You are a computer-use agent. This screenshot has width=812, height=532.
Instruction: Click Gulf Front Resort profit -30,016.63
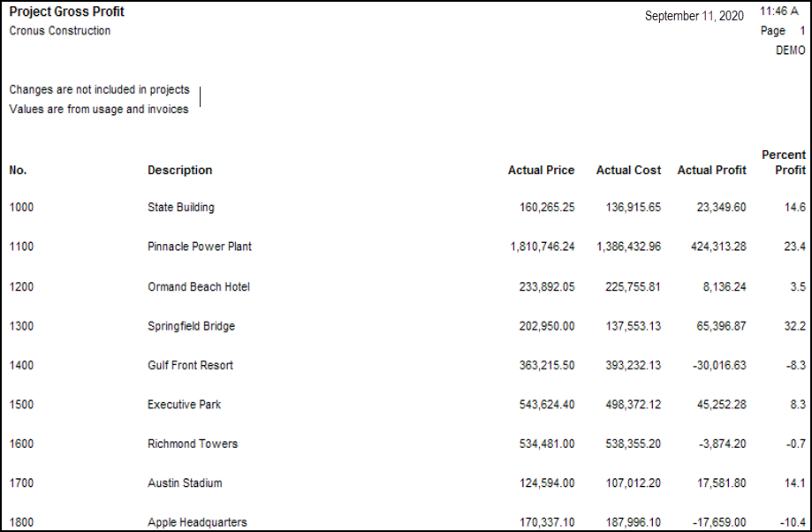pyautogui.click(x=713, y=365)
